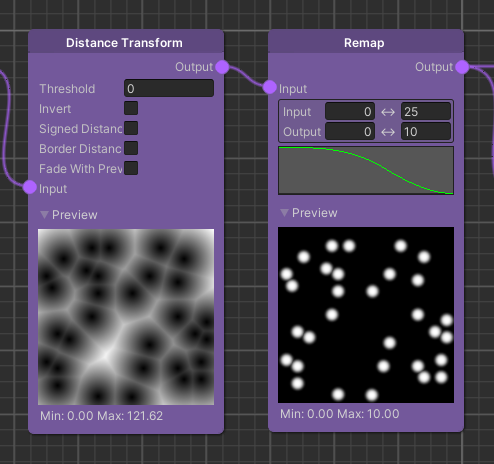Collapse the Distance Transform Preview foldout
The width and height of the screenshot is (494, 464).
pos(44,215)
